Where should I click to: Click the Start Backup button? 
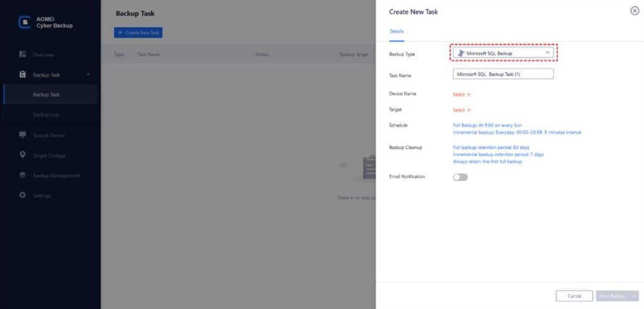(x=613, y=296)
